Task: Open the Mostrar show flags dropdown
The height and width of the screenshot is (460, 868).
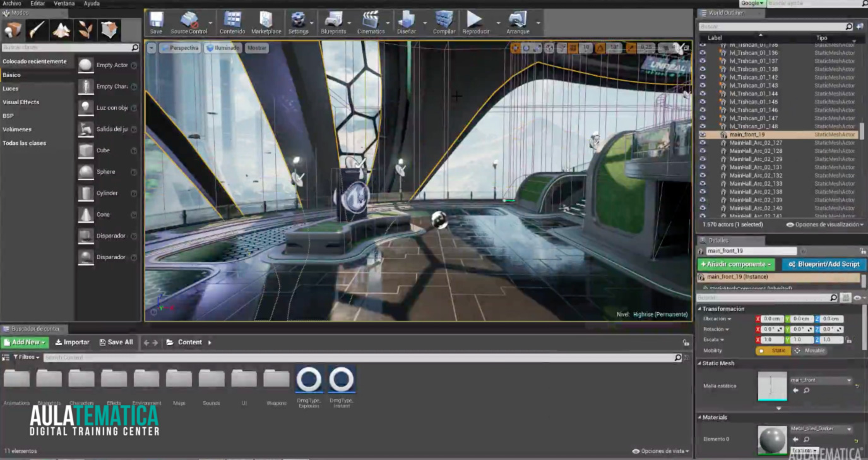Action: pos(256,48)
